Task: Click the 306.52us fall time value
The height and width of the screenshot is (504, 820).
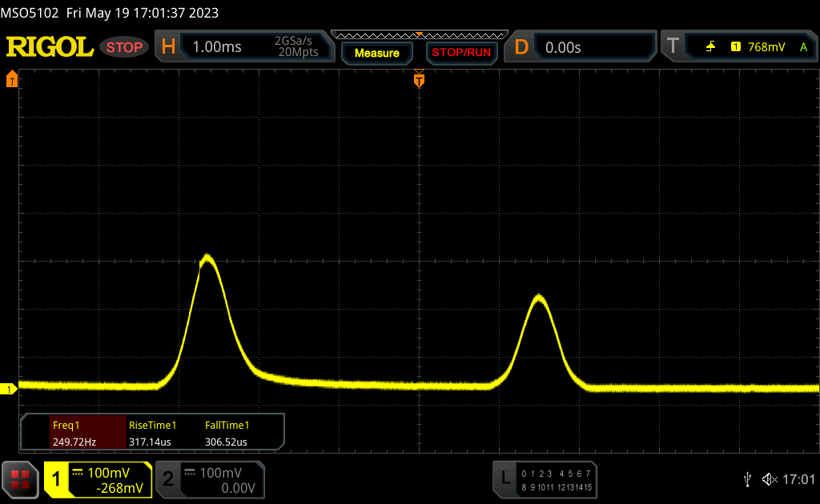Action: point(226,442)
